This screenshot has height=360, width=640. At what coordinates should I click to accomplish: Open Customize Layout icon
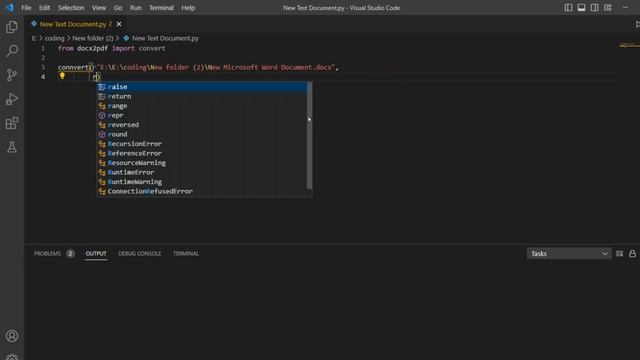608,7
